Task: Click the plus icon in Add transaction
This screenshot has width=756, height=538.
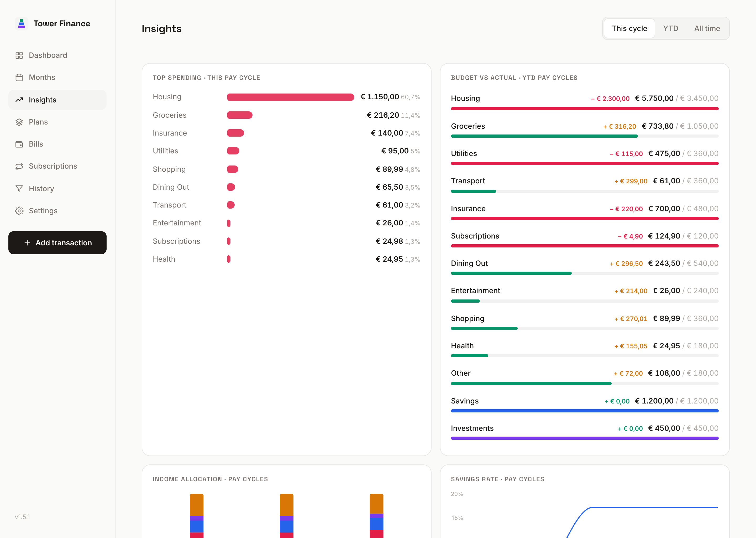Action: [x=27, y=243]
